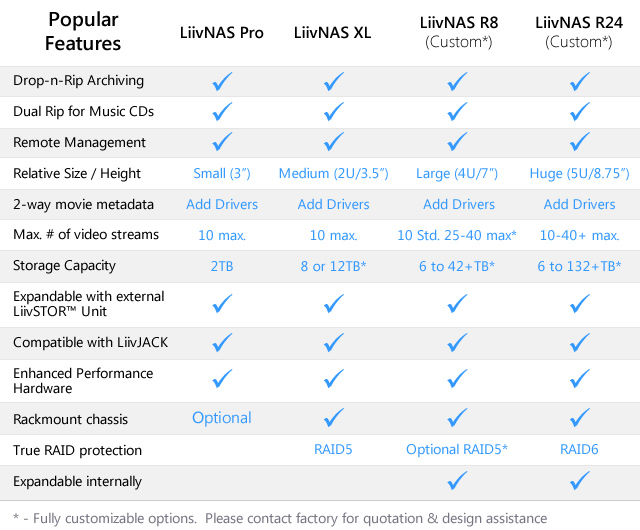
Task: Select the LiivNAS R8 column header
Action: pyautogui.click(x=458, y=23)
